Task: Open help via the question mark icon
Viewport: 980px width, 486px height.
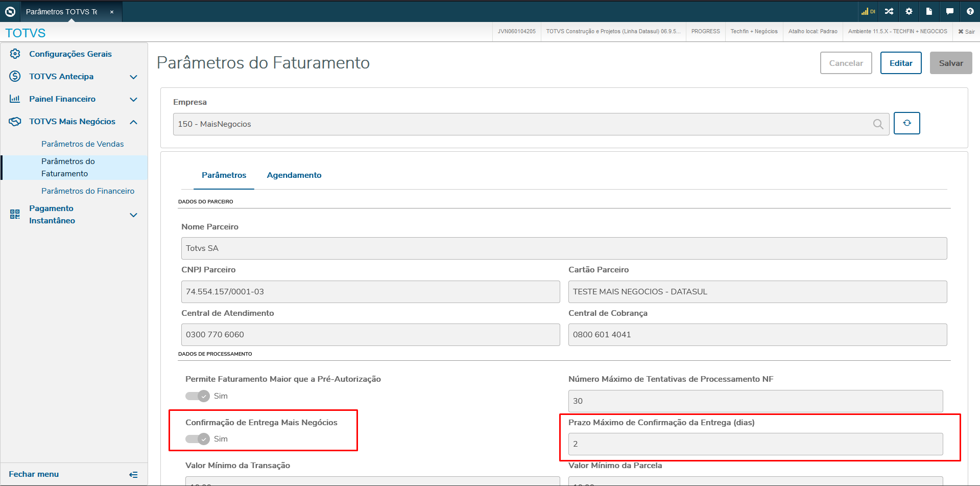Action: pos(970,11)
